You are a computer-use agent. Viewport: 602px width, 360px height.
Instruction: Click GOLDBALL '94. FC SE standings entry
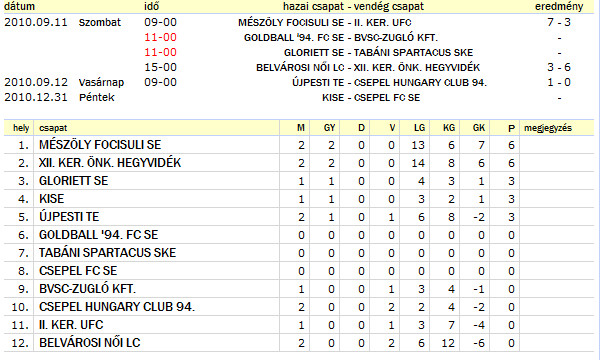coord(98,235)
